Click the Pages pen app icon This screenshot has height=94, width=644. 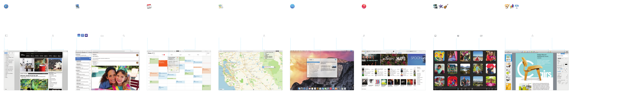coord(507,7)
